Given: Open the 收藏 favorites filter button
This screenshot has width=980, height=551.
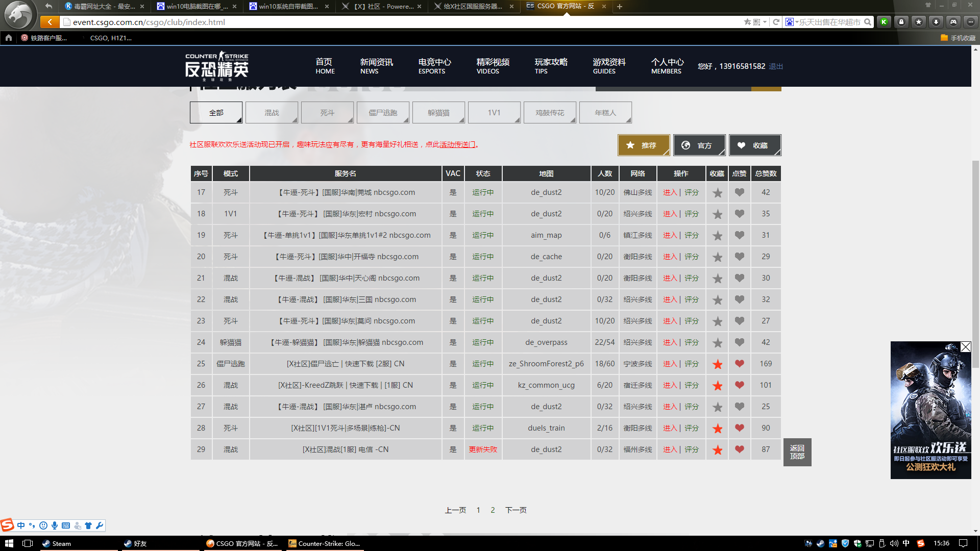Looking at the screenshot, I should pyautogui.click(x=754, y=145).
